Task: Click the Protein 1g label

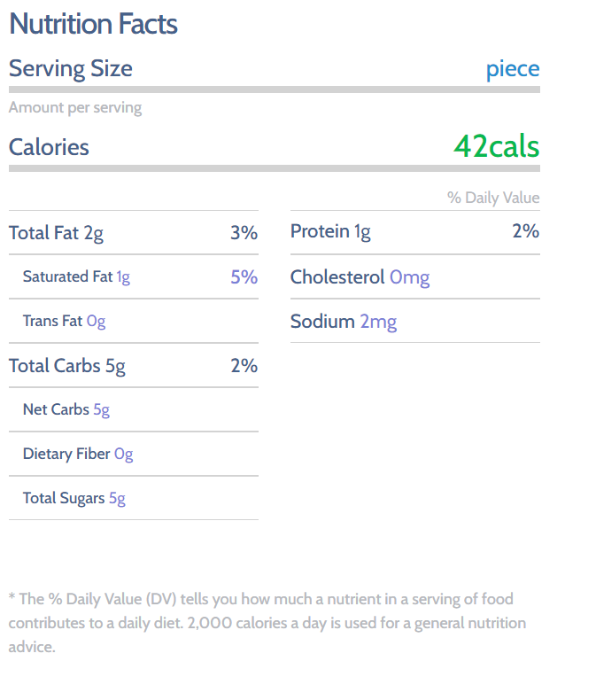Action: (x=330, y=232)
